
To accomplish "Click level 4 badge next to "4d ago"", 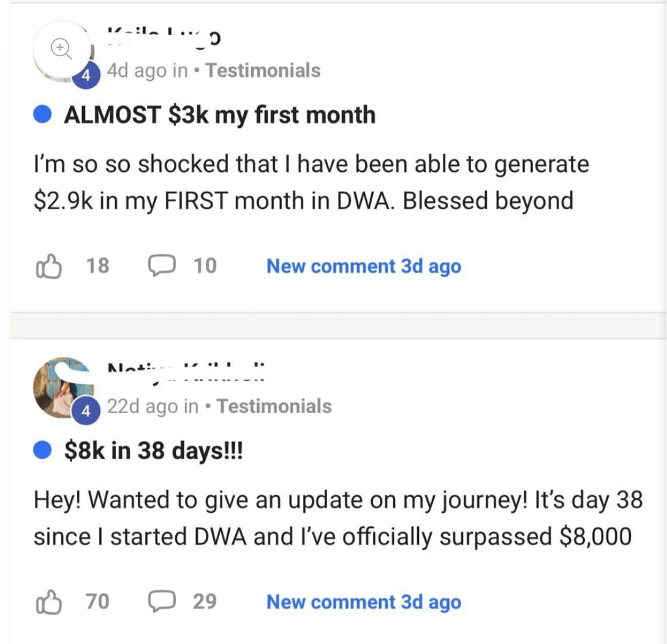I will click(86, 75).
